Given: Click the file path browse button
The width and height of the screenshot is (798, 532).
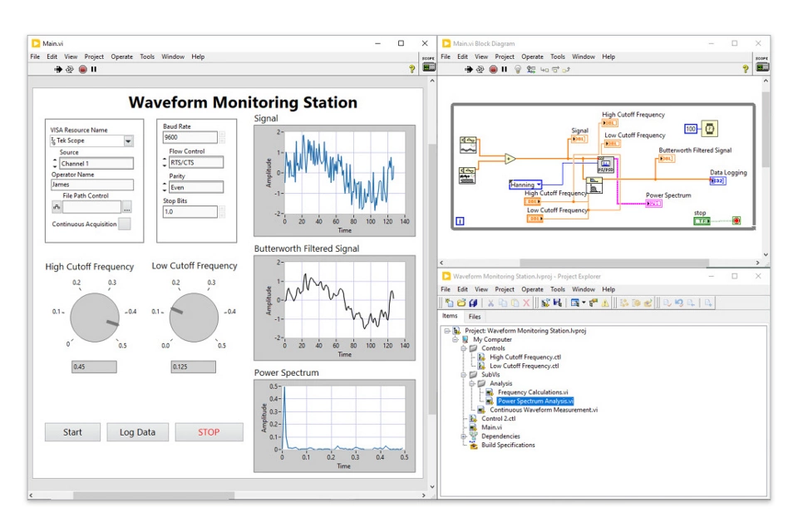Looking at the screenshot, I should 127,207.
